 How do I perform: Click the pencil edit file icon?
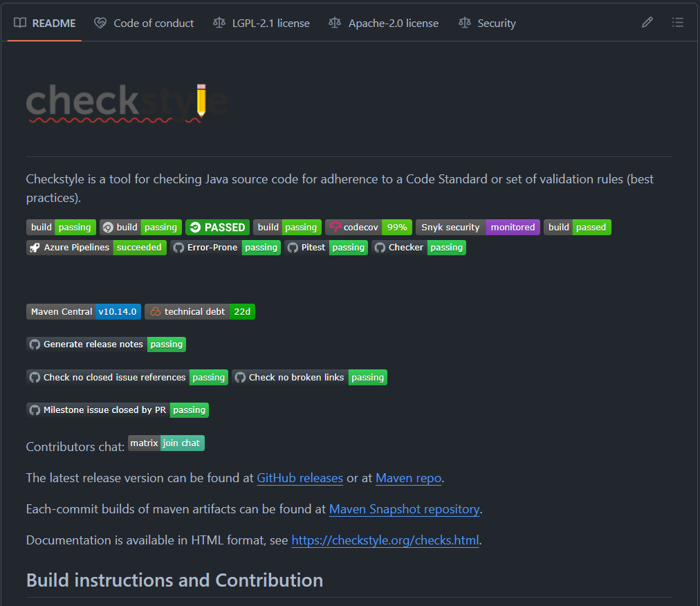point(647,22)
